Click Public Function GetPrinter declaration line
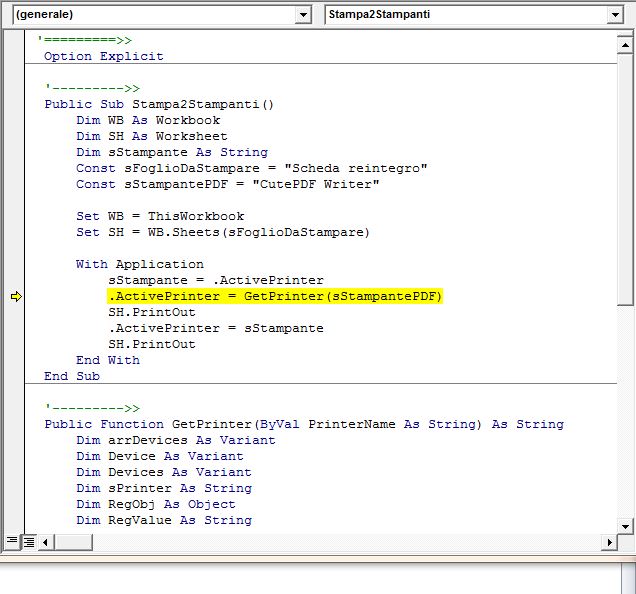The width and height of the screenshot is (636, 594). [x=304, y=424]
